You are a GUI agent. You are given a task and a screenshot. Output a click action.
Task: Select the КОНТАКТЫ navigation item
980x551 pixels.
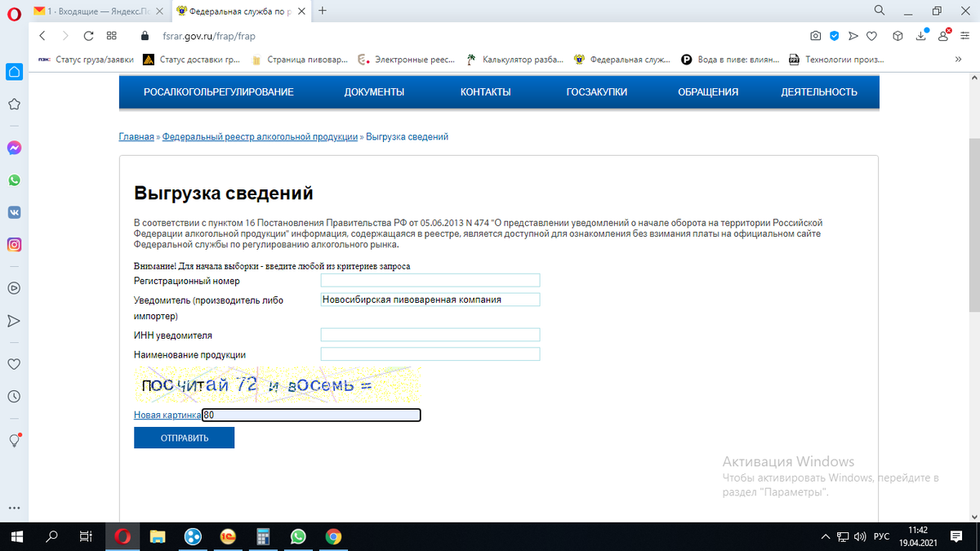(485, 91)
